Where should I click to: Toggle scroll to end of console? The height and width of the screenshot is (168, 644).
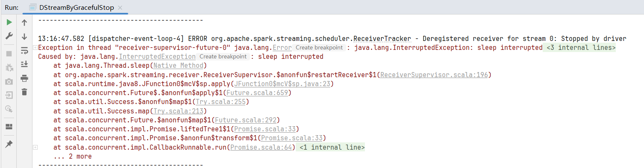click(x=24, y=64)
